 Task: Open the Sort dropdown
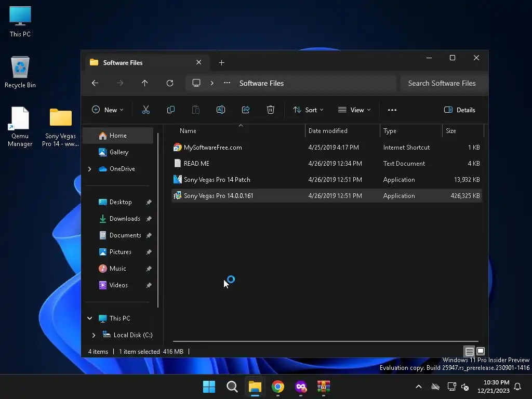pyautogui.click(x=308, y=110)
